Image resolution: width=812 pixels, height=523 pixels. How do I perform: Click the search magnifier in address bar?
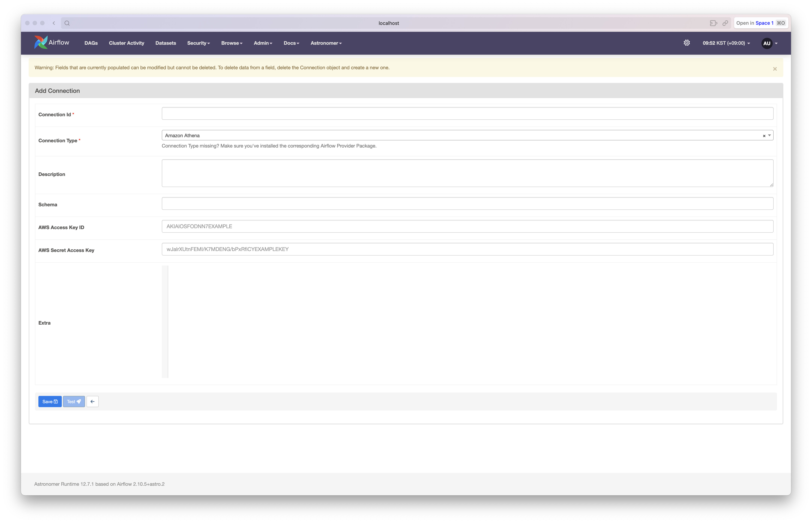67,23
